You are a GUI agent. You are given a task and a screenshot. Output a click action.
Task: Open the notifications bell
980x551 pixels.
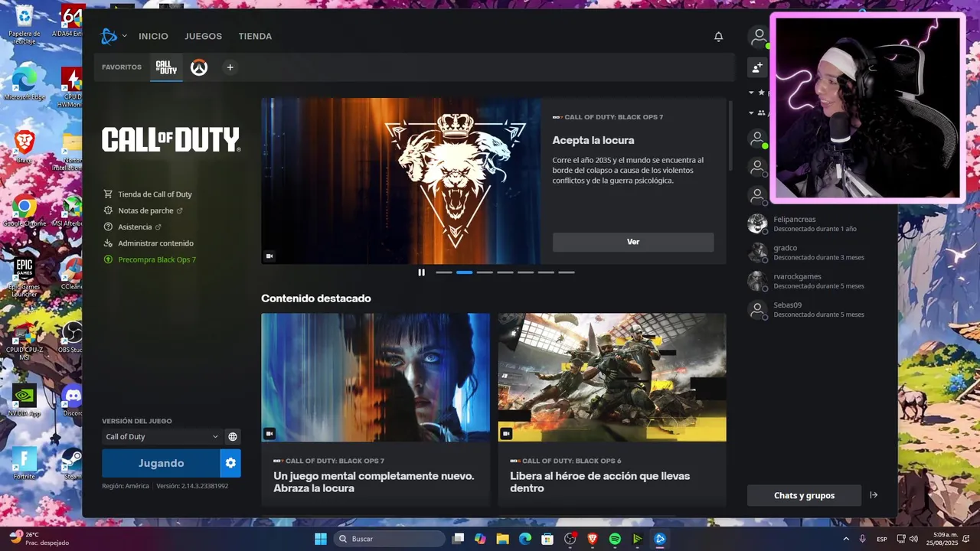click(x=718, y=37)
